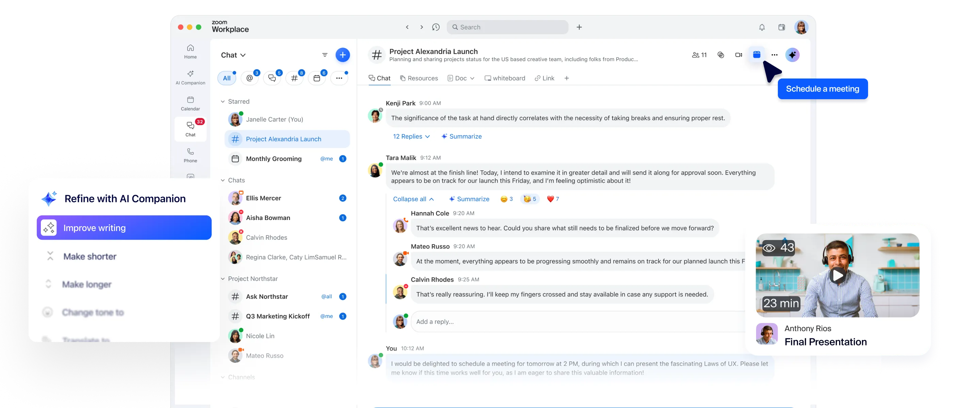Filter chats by @ mentions
Screen dimensions: 980x408
point(249,78)
